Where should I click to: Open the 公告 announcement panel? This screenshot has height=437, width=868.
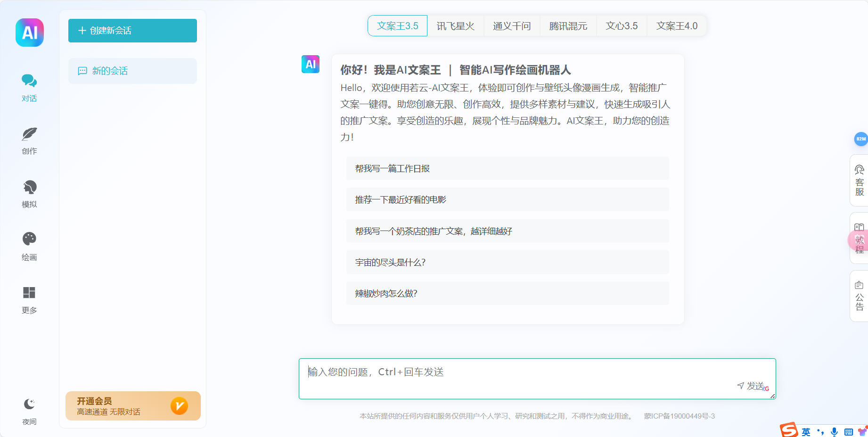pos(859,295)
